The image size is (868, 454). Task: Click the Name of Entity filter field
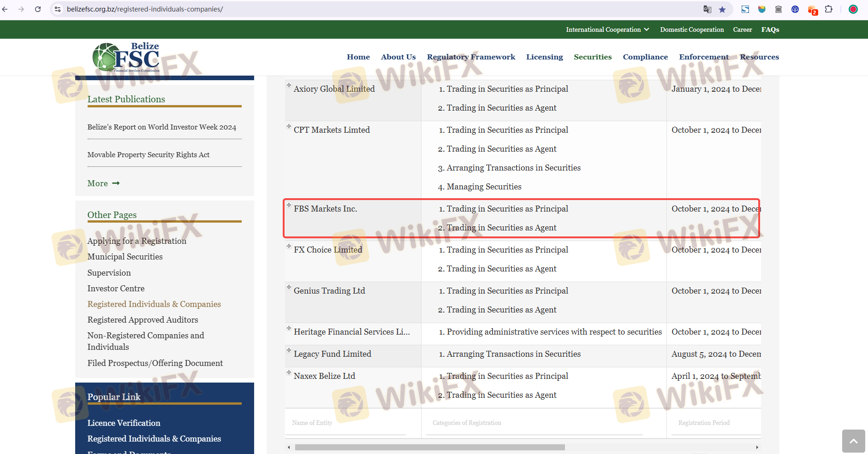348,423
